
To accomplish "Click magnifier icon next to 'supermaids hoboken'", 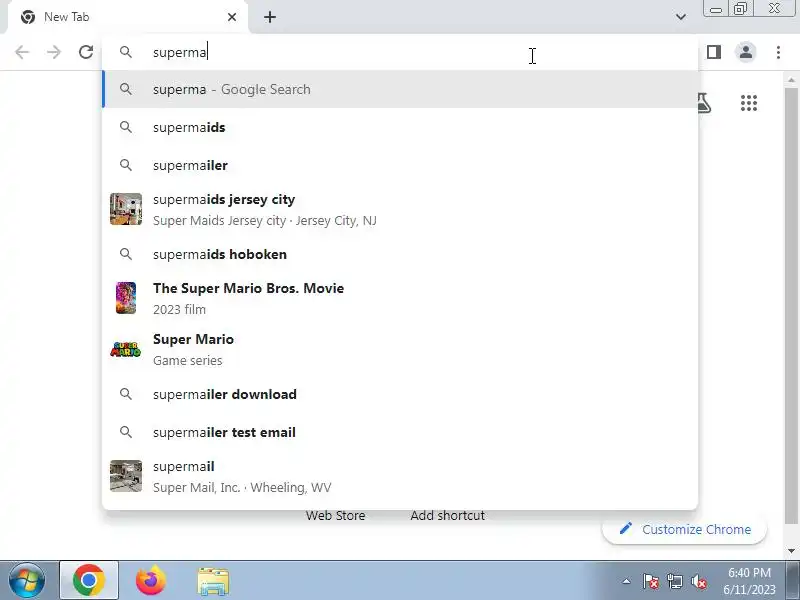I will click(126, 254).
